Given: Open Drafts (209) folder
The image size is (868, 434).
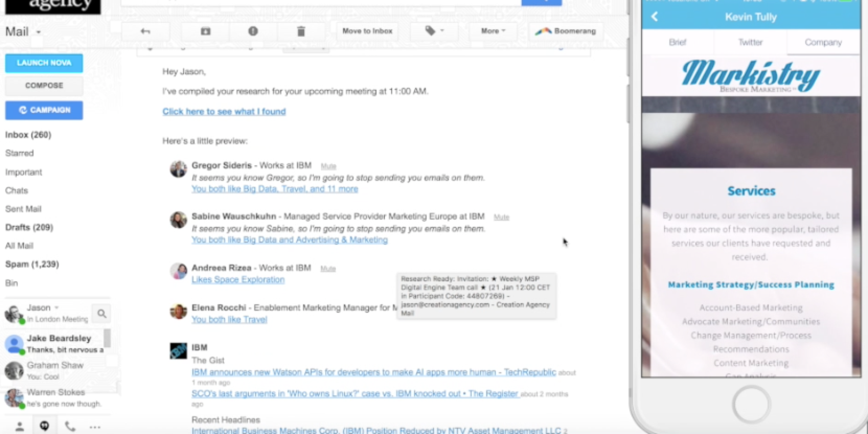Looking at the screenshot, I should [29, 227].
